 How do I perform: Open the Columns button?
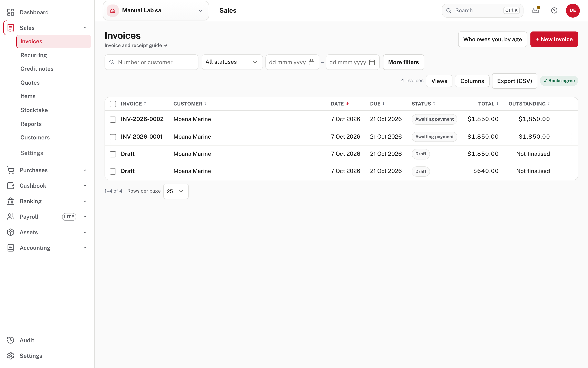coord(472,81)
